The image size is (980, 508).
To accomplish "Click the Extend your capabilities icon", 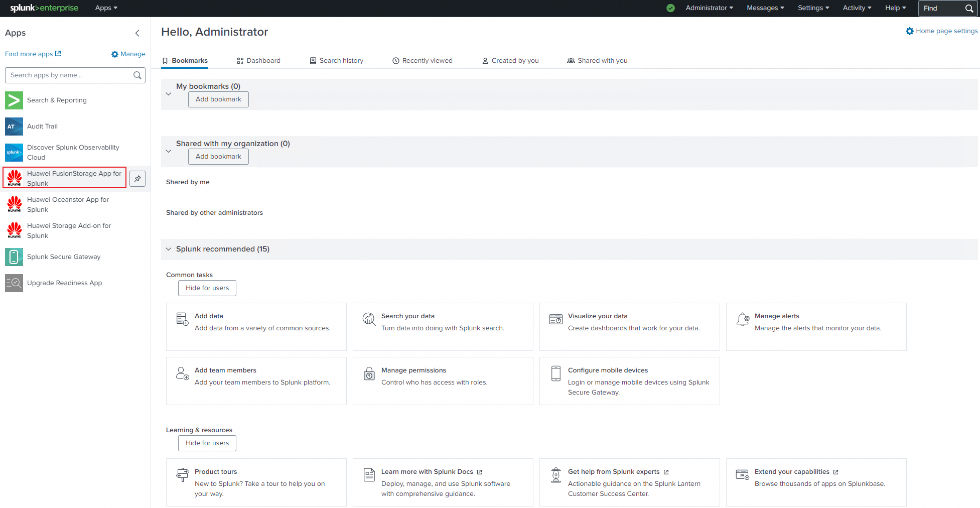I will 742,474.
